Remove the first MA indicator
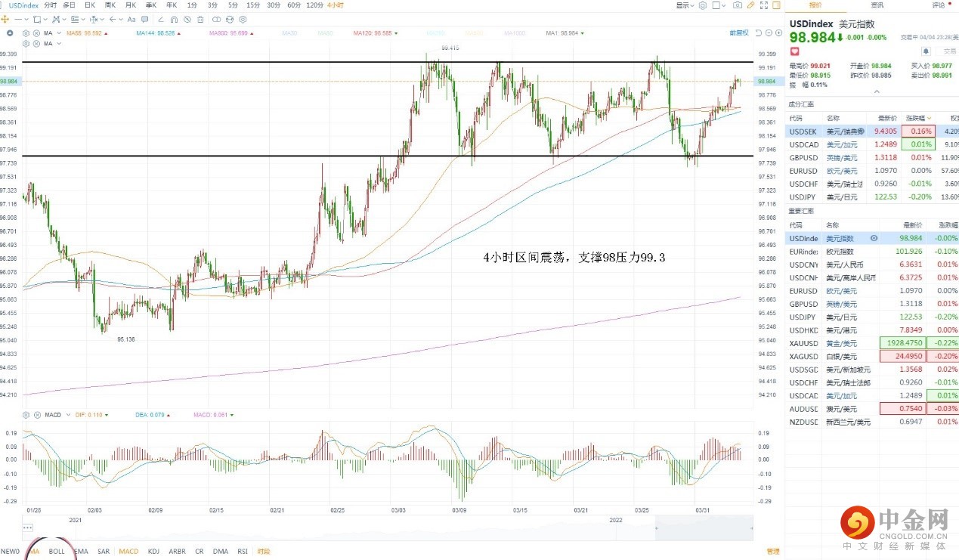 click(36, 33)
